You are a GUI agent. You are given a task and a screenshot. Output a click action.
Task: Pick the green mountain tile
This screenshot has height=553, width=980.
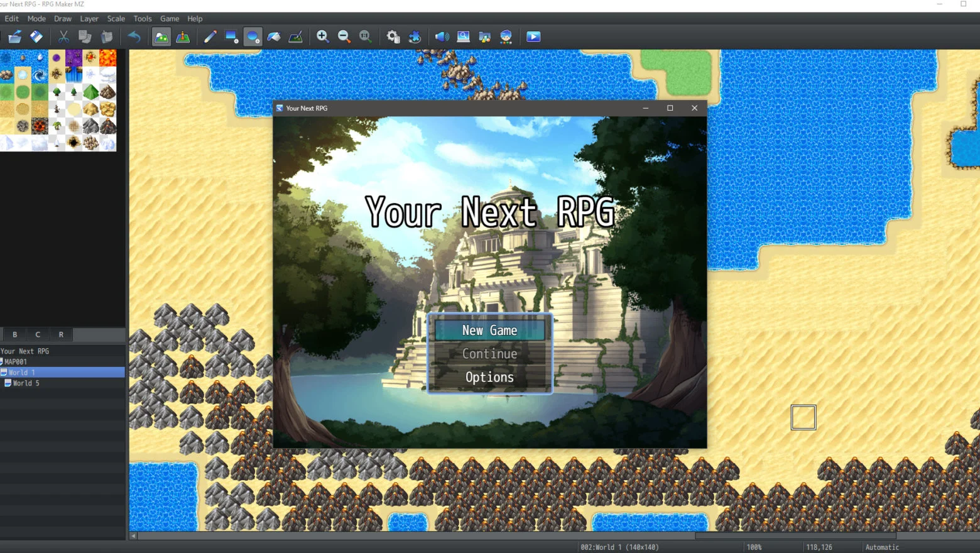[90, 92]
